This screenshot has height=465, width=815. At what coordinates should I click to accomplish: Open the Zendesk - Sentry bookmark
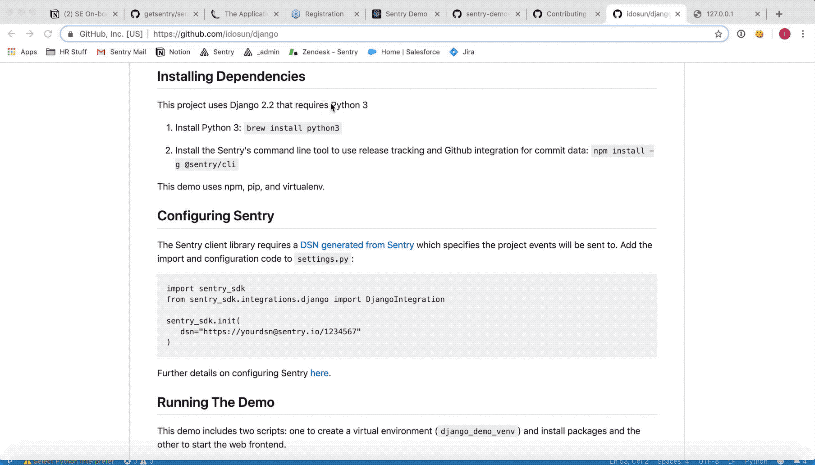tap(323, 52)
